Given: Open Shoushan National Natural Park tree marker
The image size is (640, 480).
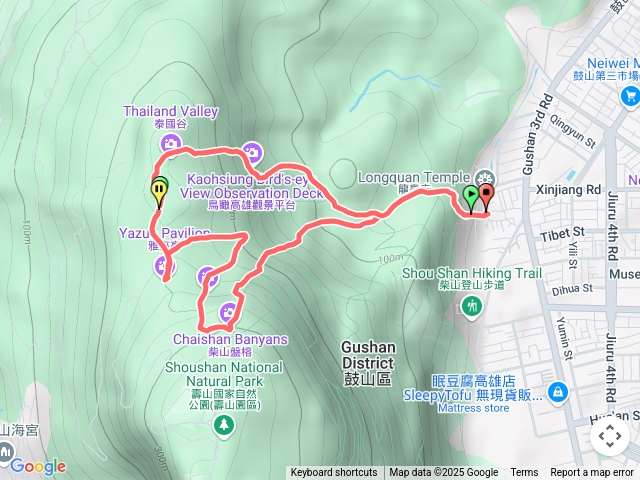Looking at the screenshot, I should coord(224,425).
